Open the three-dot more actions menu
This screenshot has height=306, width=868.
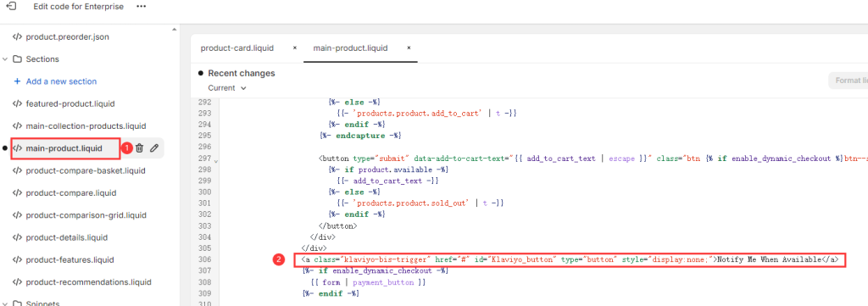point(142,7)
